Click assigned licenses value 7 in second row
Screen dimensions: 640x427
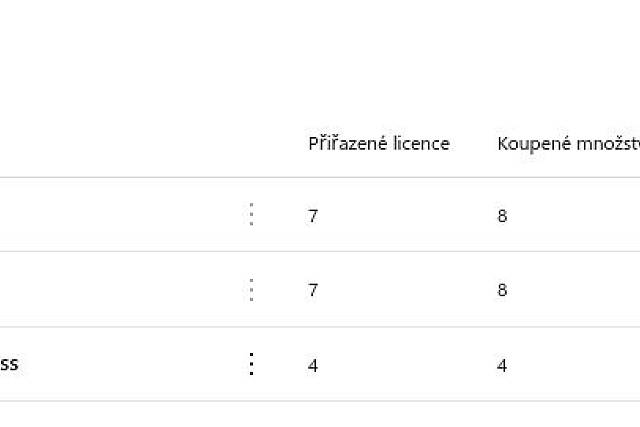pyautogui.click(x=313, y=290)
